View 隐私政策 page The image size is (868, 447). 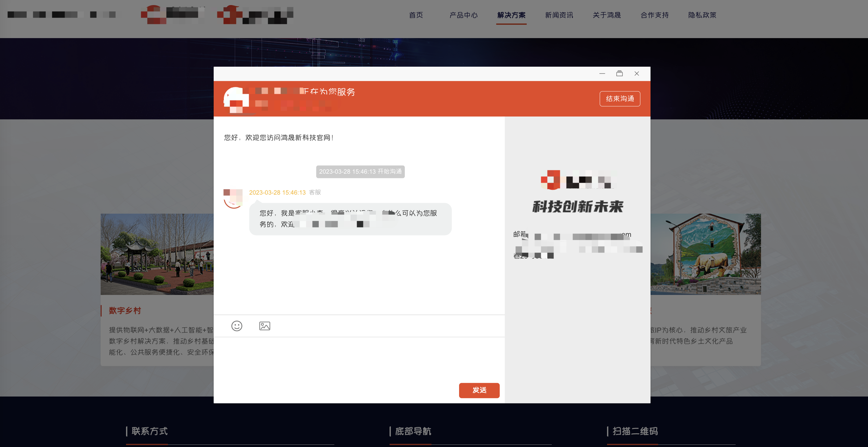tap(702, 15)
